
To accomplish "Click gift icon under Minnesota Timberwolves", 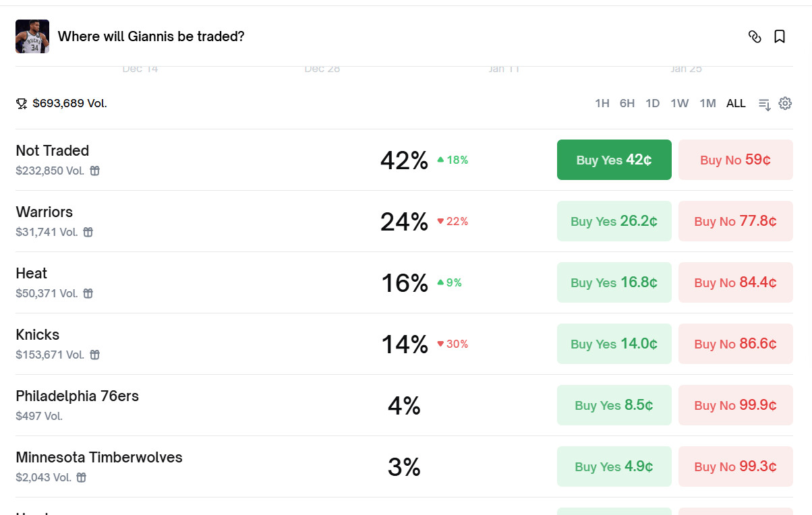I will (82, 477).
